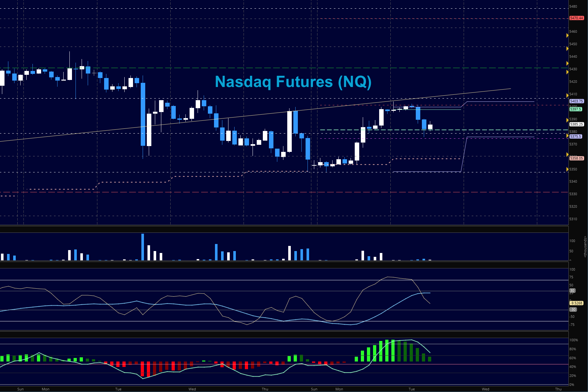Select the 5358.05 stop level tag
The width and height of the screenshot is (588, 392).
click(576, 158)
